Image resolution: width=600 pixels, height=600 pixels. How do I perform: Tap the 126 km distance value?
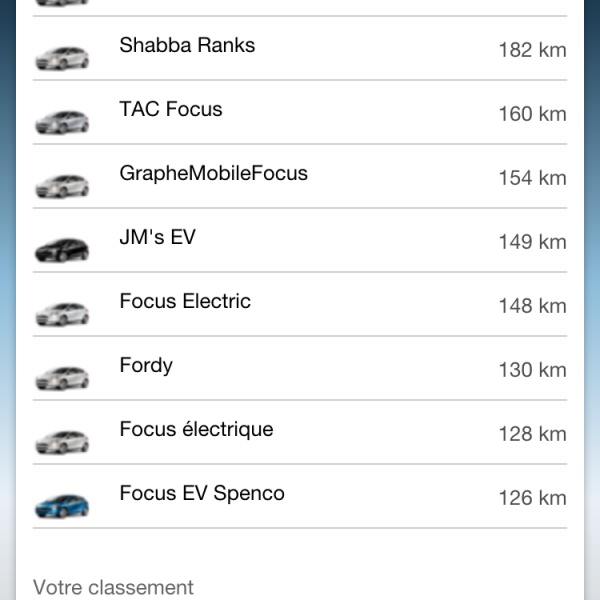pos(532,498)
